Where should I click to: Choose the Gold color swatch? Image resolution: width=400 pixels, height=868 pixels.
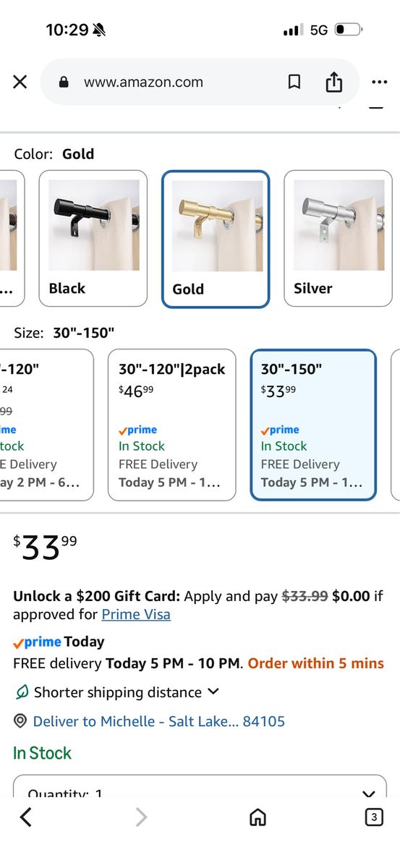click(x=216, y=239)
